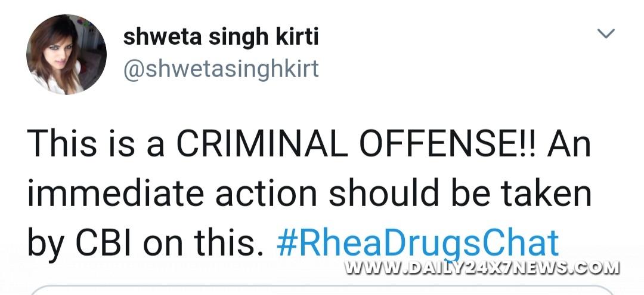The image size is (644, 295).
Task: Open the #RheaDrugsChat hashtag
Action: tap(417, 244)
